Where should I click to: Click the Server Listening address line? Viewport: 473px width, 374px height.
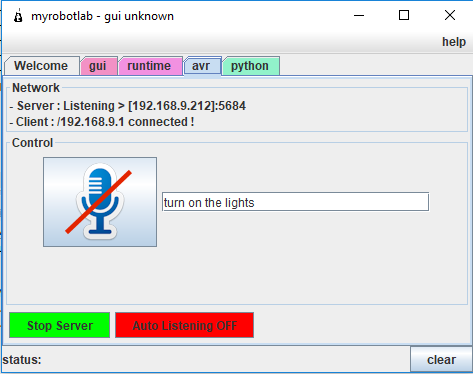point(128,106)
